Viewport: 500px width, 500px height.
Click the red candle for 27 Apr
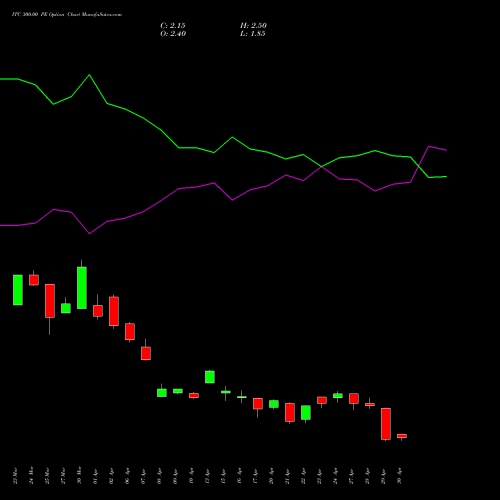(354, 399)
